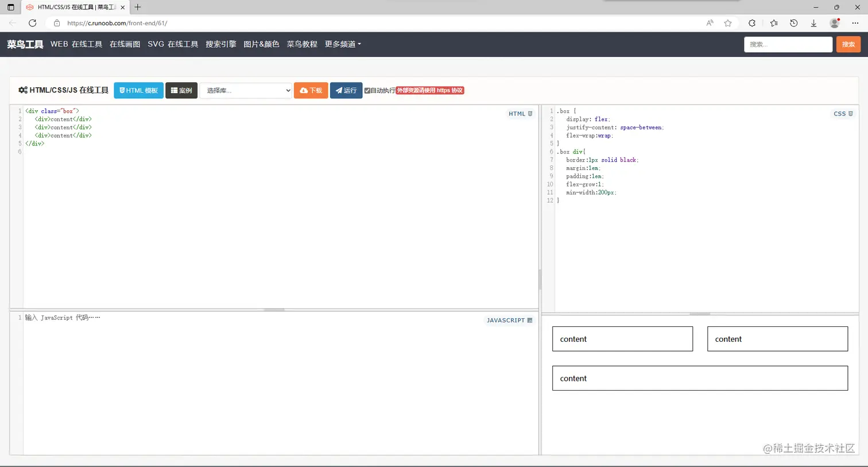Click the divider handle between HTML and JavaScript panels
Image resolution: width=868 pixels, height=467 pixels.
click(x=274, y=310)
